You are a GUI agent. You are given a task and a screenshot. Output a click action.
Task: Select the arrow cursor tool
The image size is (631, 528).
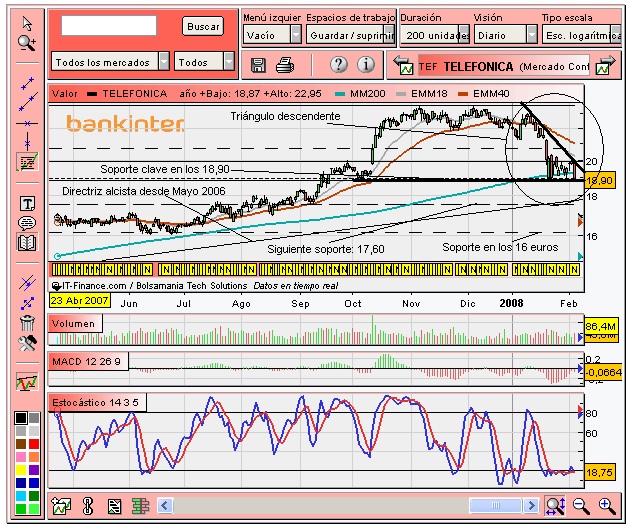coord(27,24)
